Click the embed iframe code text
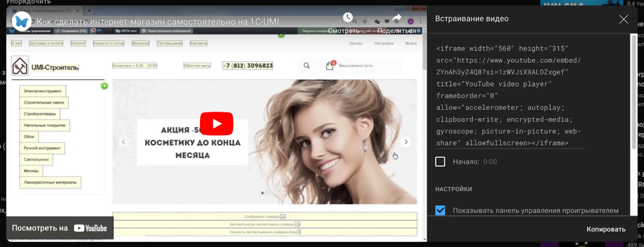 pyautogui.click(x=508, y=96)
